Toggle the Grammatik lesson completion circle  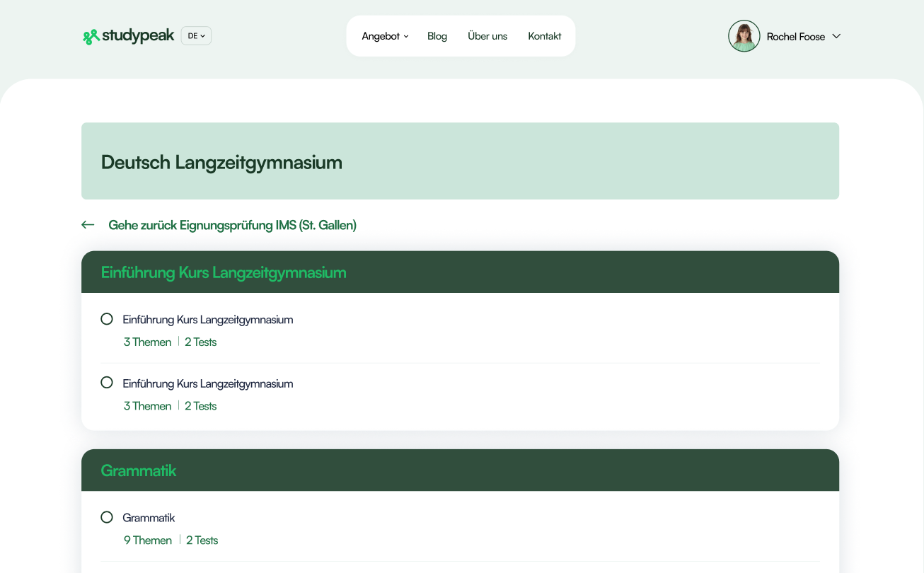[107, 517]
